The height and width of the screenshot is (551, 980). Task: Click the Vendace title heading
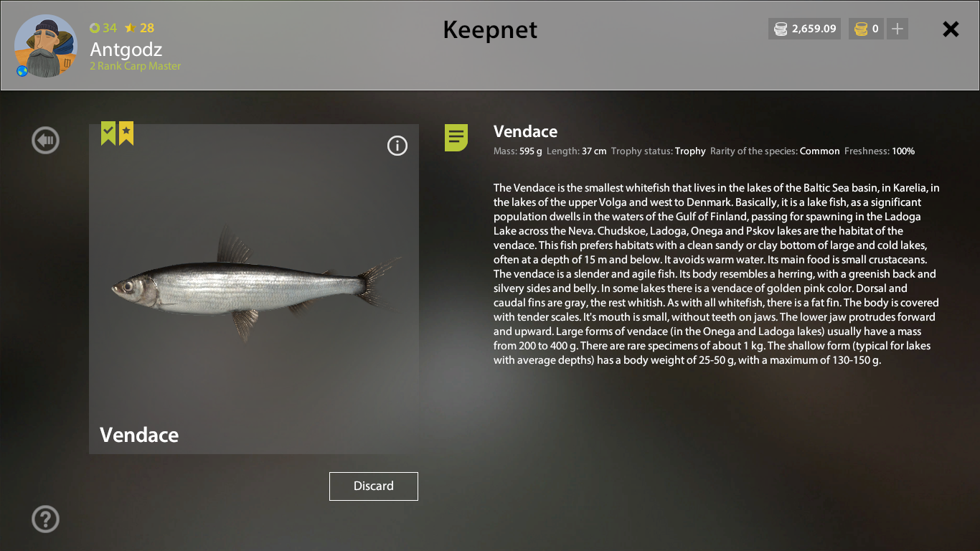coord(525,131)
